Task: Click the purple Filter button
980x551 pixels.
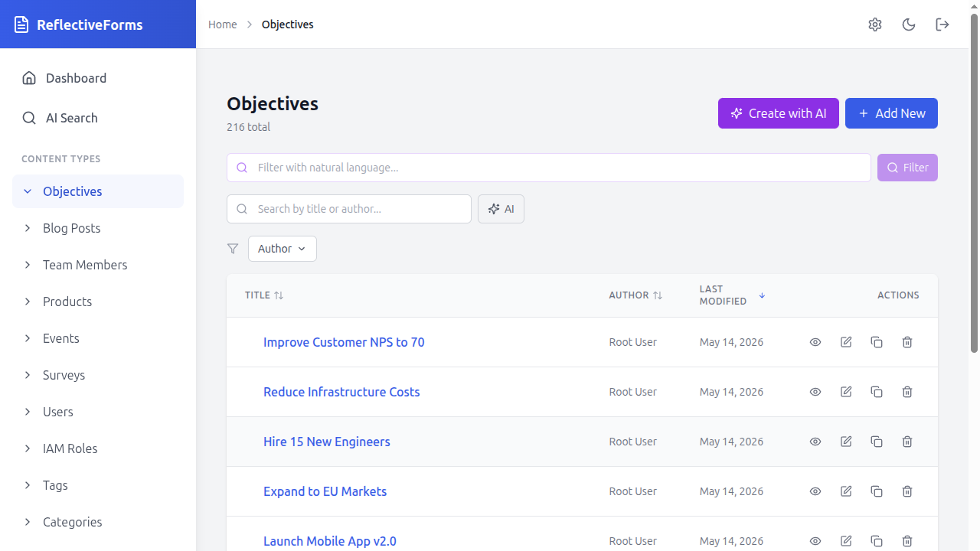Action: coord(907,168)
